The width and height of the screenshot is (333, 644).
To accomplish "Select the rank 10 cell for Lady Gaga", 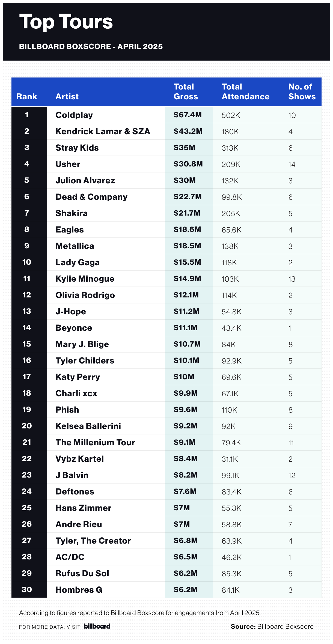I will (x=27, y=262).
